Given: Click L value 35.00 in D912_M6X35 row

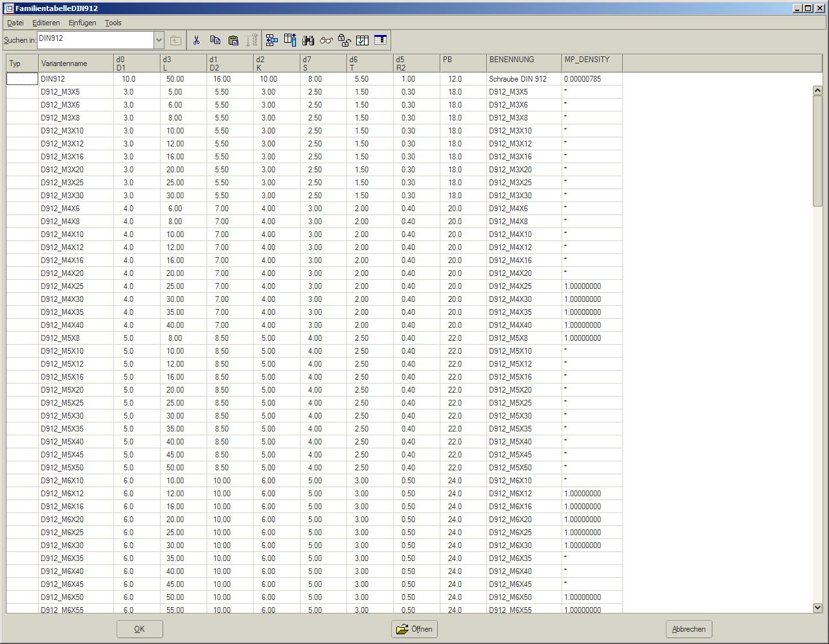Looking at the screenshot, I should click(183, 558).
